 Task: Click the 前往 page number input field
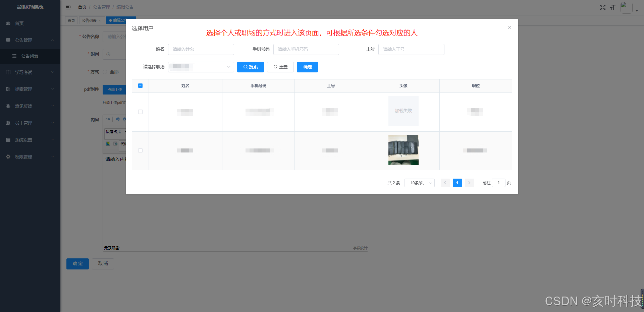498,183
